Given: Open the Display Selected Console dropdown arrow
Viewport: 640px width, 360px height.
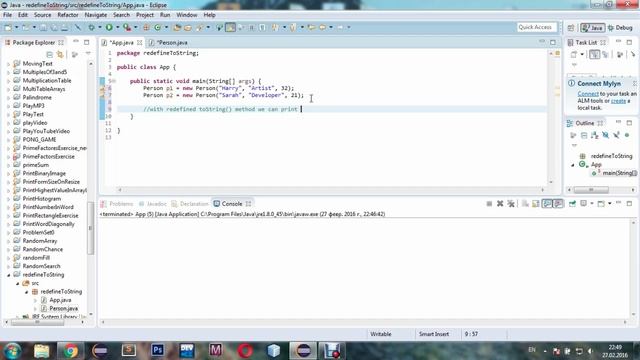Looking at the screenshot, I should 592,203.
